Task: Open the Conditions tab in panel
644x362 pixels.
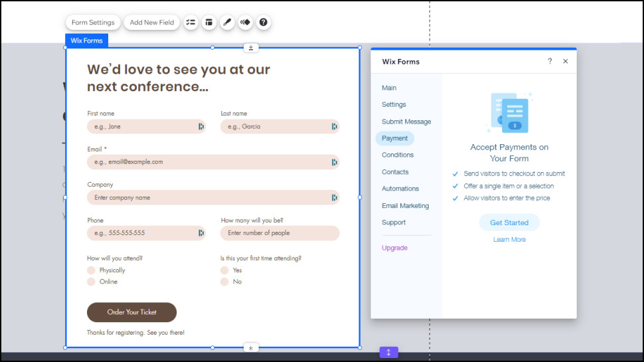Action: (x=397, y=155)
